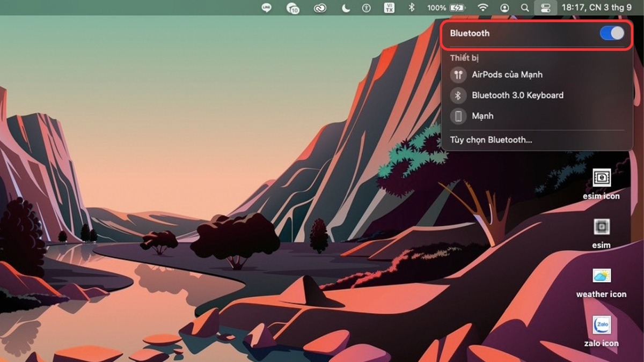
Task: Click the phone icon beside Mạnh
Action: point(458,116)
